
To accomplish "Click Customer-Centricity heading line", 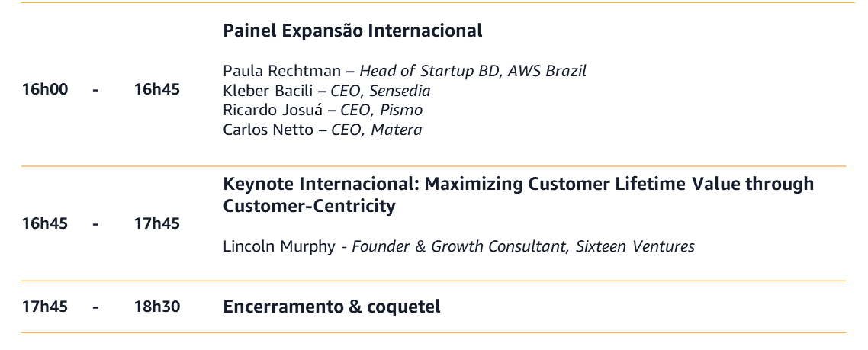I will [310, 205].
